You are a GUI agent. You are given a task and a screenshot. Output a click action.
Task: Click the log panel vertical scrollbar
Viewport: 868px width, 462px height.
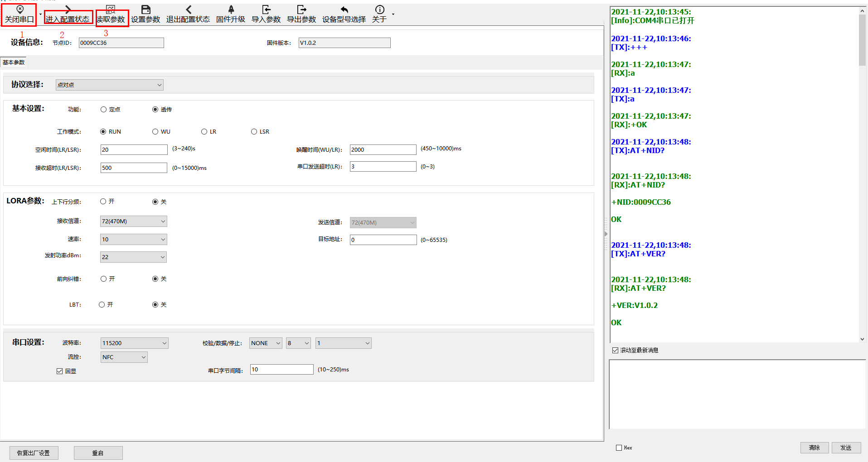pyautogui.click(x=862, y=41)
